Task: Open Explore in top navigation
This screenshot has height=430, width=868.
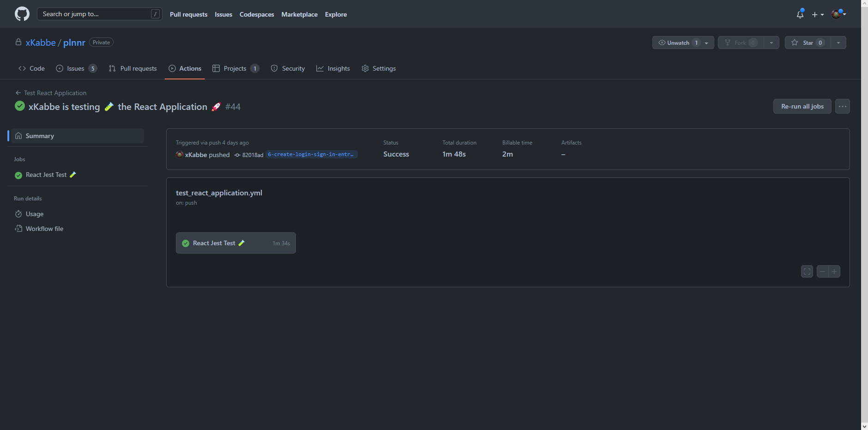Action: (x=336, y=14)
